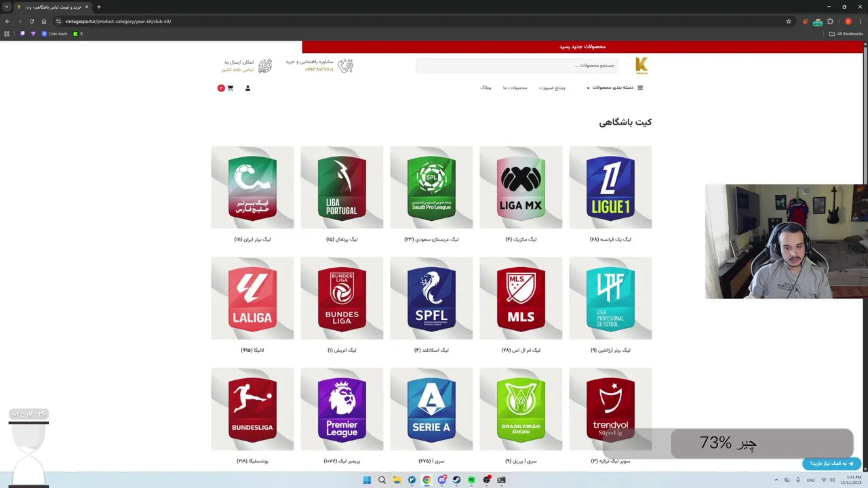Click the ENG language indicator
Viewport: 868px width, 488px height.
810,480
